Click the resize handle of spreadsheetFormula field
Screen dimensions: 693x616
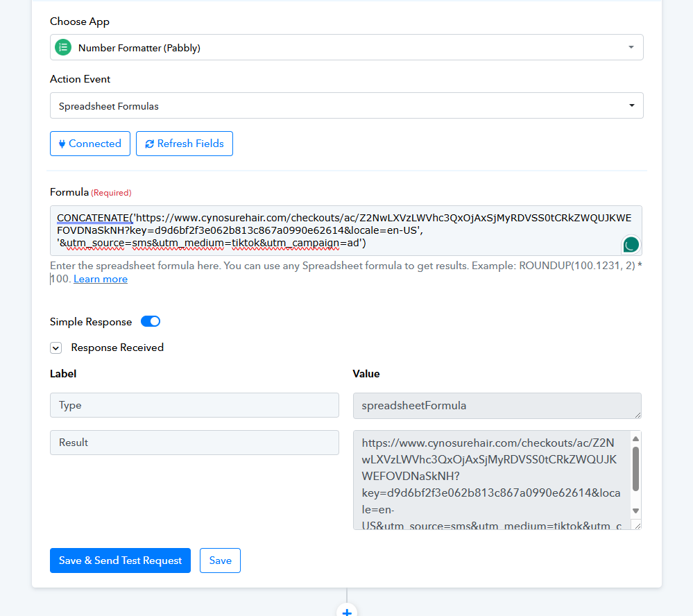(638, 415)
